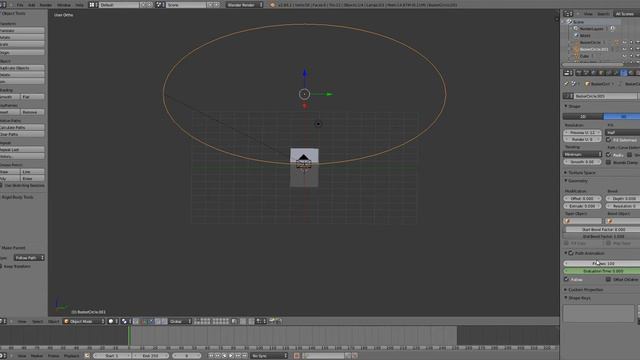Click the End Bevel Factor slider
640x360 pixels.
coord(602,236)
